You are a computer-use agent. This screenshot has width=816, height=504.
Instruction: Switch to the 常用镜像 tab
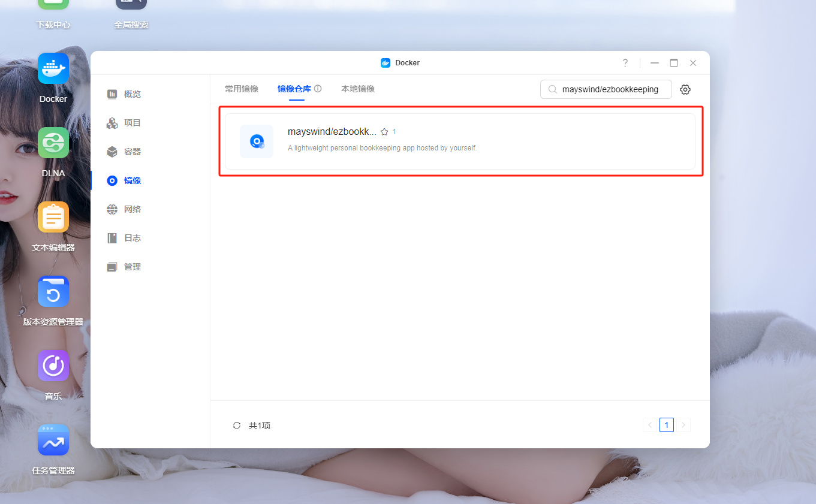click(242, 89)
